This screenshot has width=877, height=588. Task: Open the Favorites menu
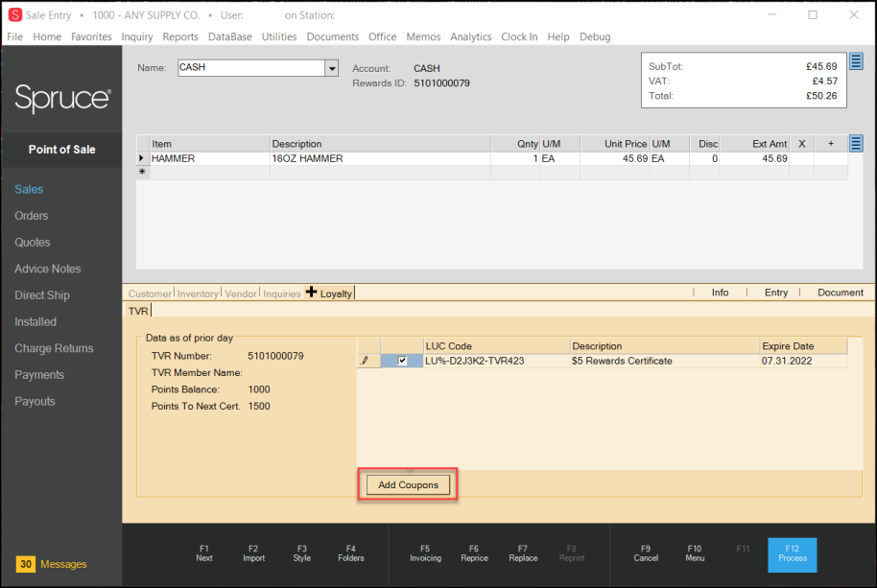(91, 36)
